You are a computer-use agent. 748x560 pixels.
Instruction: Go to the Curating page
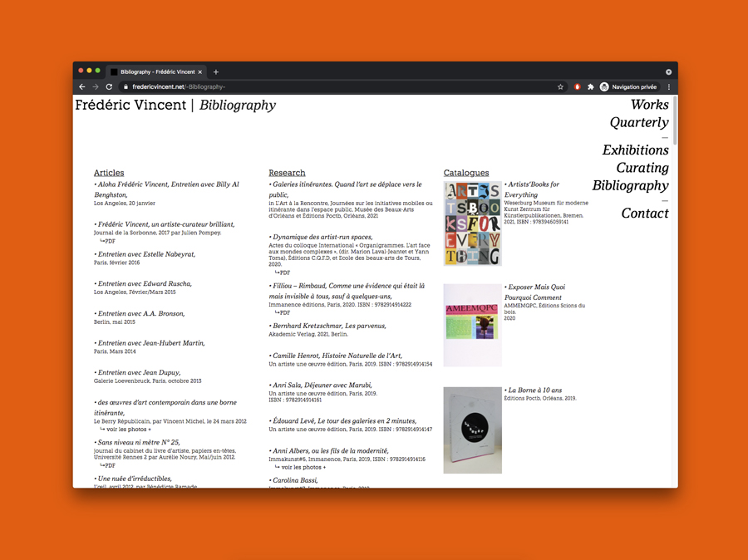pos(642,168)
